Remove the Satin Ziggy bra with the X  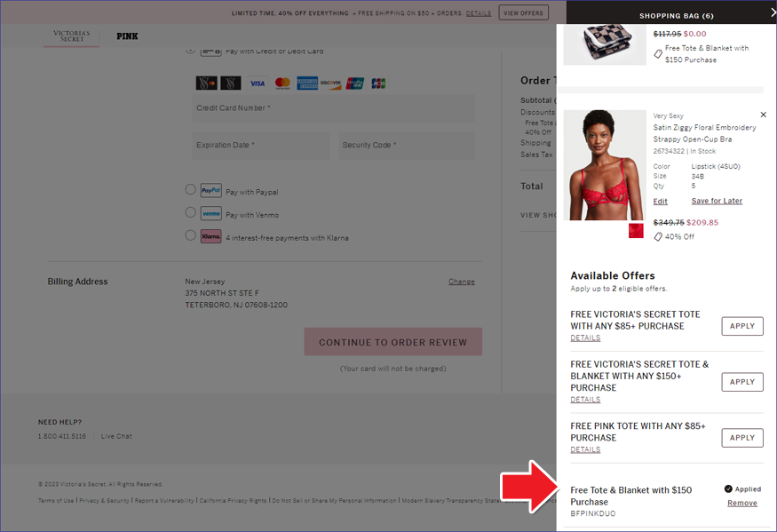coord(763,115)
